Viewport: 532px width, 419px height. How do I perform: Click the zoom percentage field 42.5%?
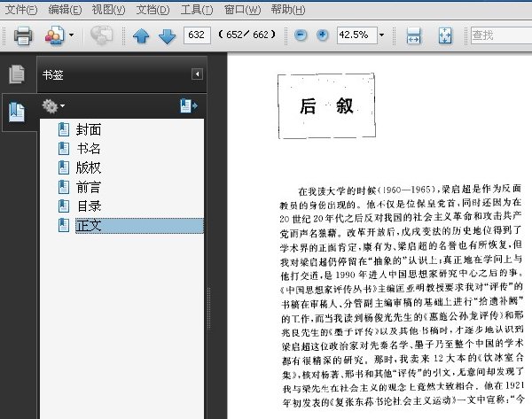click(x=357, y=35)
